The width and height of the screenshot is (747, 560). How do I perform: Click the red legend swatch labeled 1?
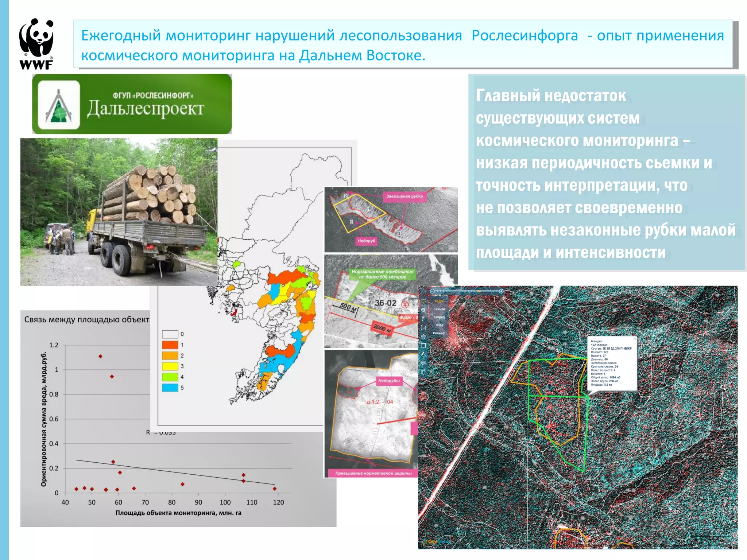(x=170, y=345)
